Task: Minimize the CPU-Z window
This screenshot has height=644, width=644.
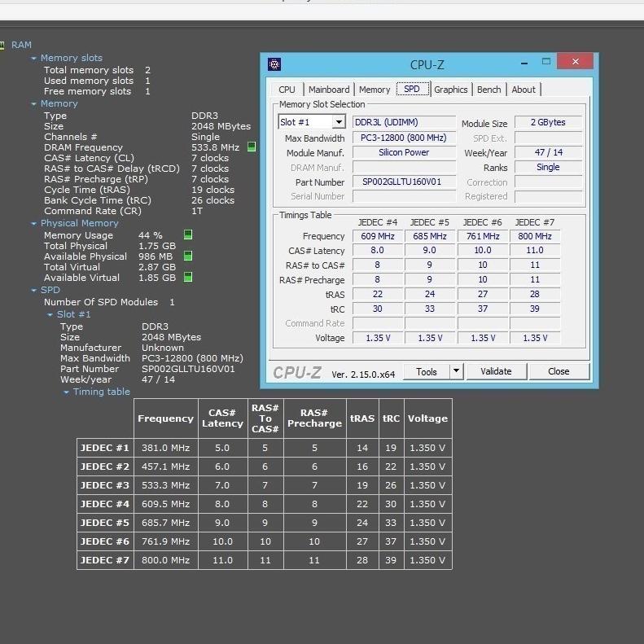Action: (524, 63)
